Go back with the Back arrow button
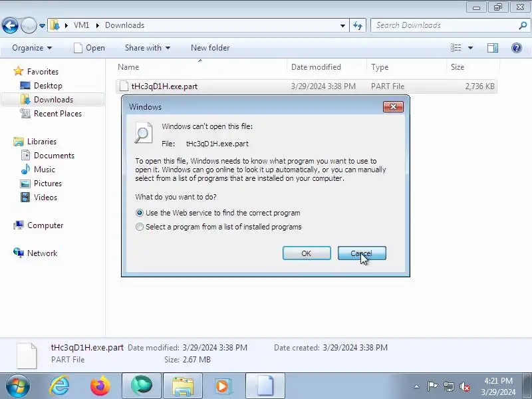532x399 pixels. pos(10,25)
